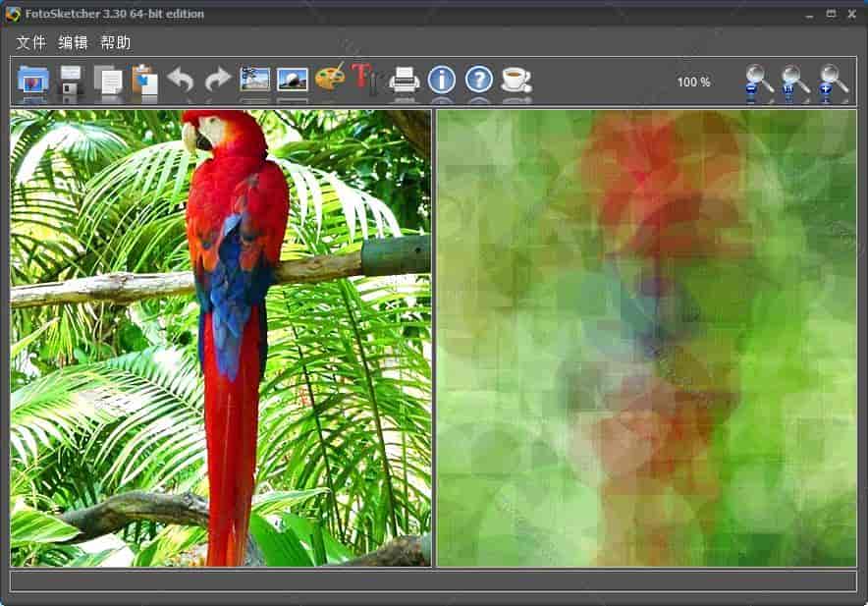This screenshot has width=868, height=606.
Task: Print the image with the printer icon
Action: (405, 82)
